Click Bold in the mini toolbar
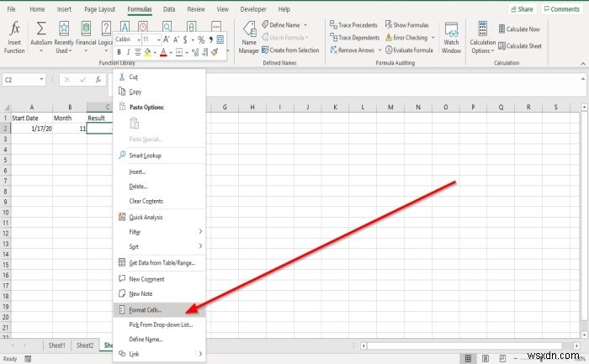Image resolution: width=589 pixels, height=364 pixels. pyautogui.click(x=119, y=52)
